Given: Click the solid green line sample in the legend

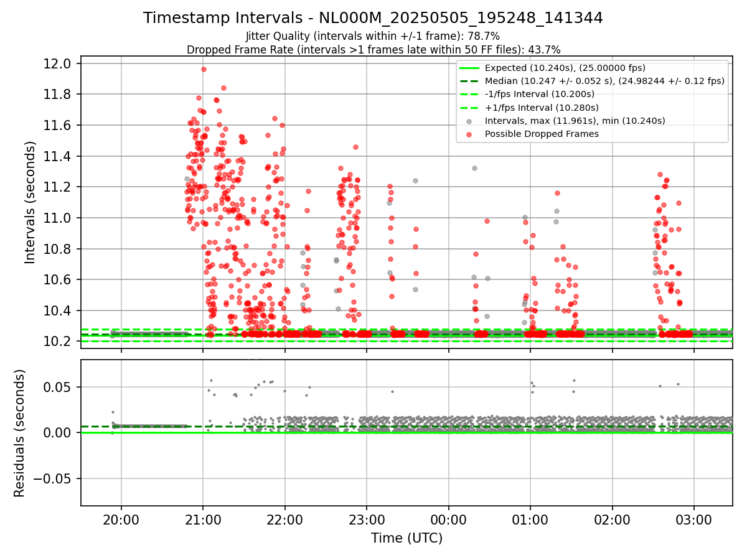Looking at the screenshot, I should [x=468, y=68].
